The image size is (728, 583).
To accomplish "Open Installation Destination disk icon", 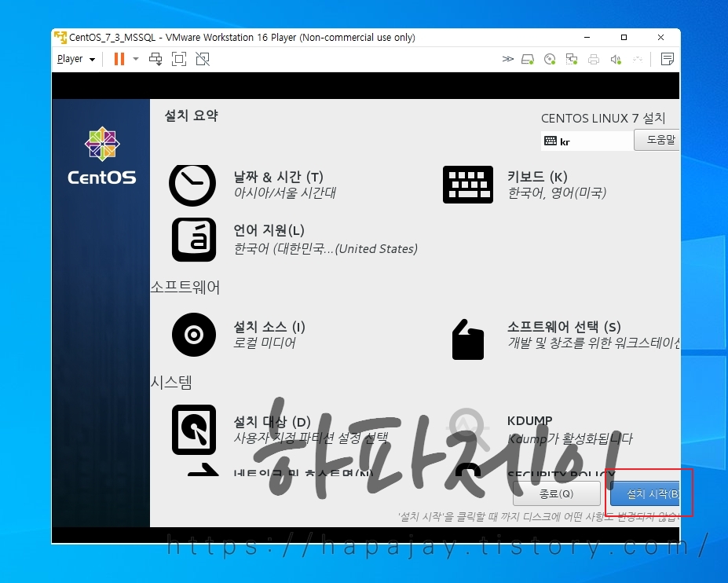I will click(194, 430).
